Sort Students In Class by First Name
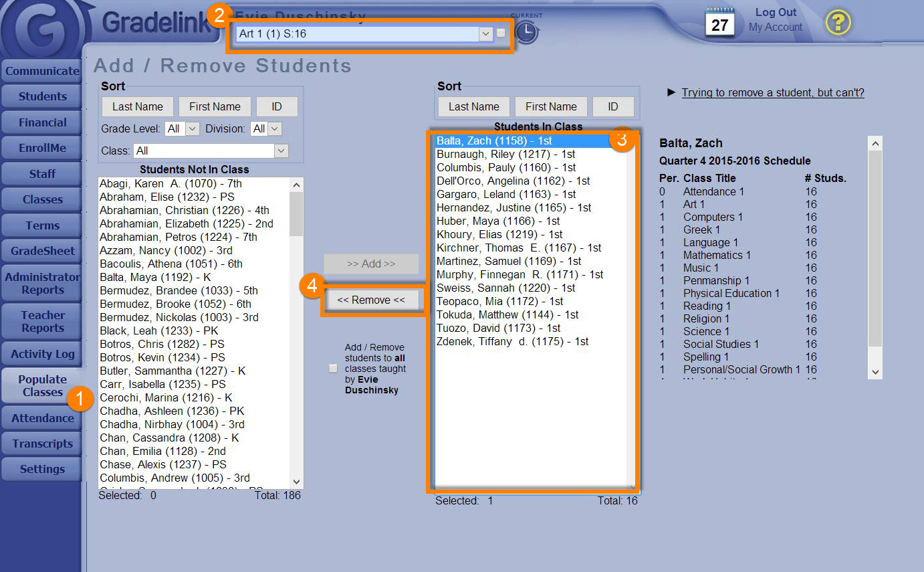The image size is (924, 572). (x=550, y=106)
